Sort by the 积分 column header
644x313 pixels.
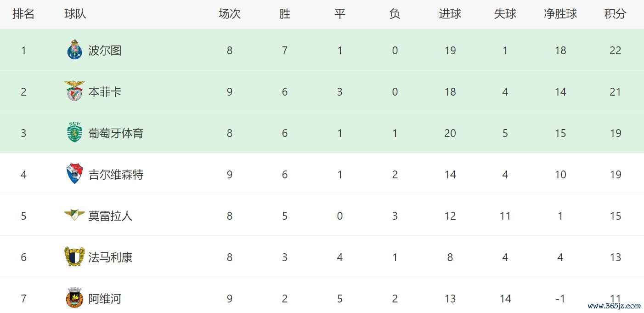(x=615, y=14)
